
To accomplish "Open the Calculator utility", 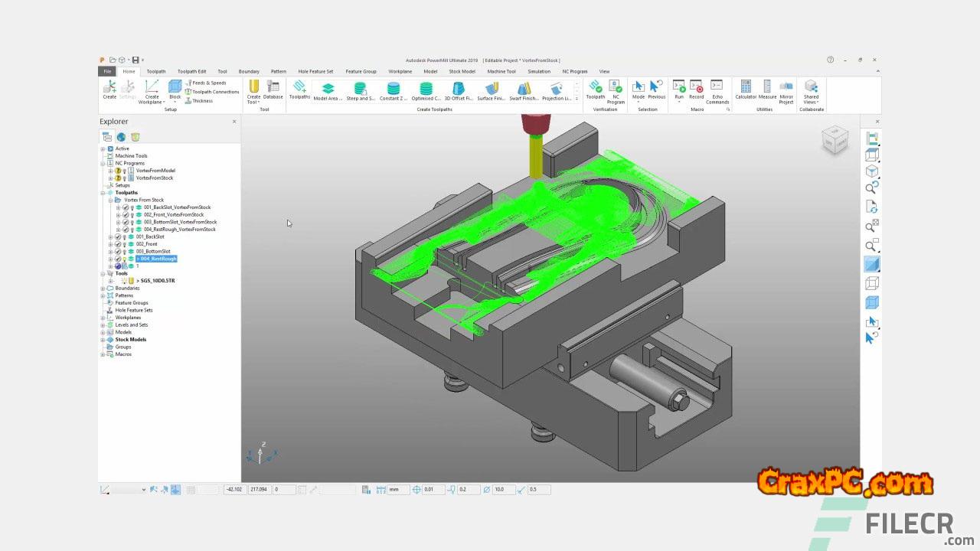I will [x=745, y=89].
